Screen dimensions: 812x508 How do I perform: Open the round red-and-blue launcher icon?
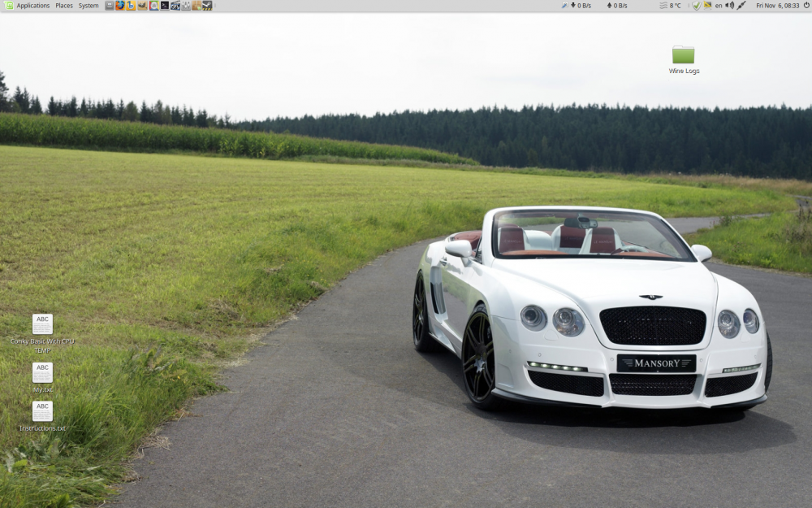coord(153,6)
